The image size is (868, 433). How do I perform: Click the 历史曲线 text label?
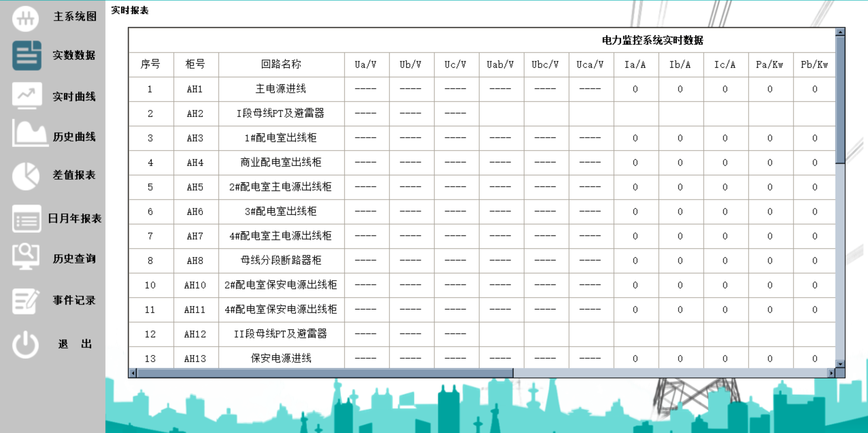click(x=74, y=137)
